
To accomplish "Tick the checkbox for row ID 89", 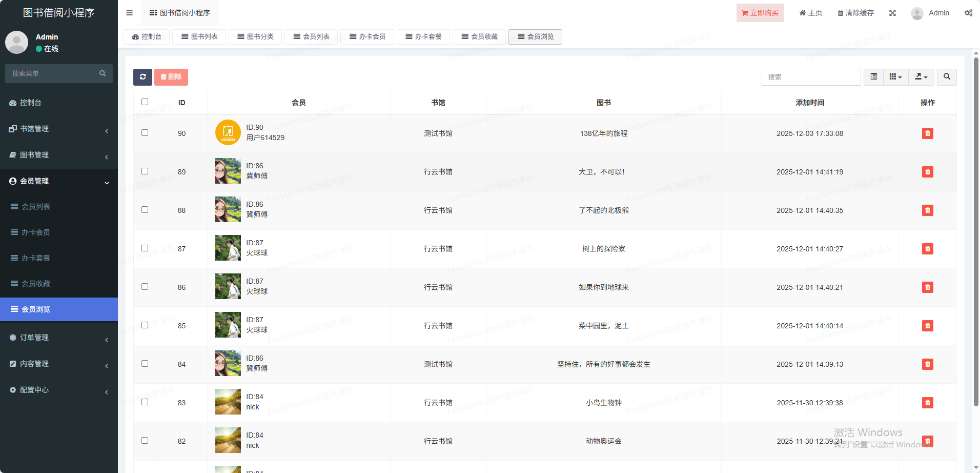I will pos(145,171).
